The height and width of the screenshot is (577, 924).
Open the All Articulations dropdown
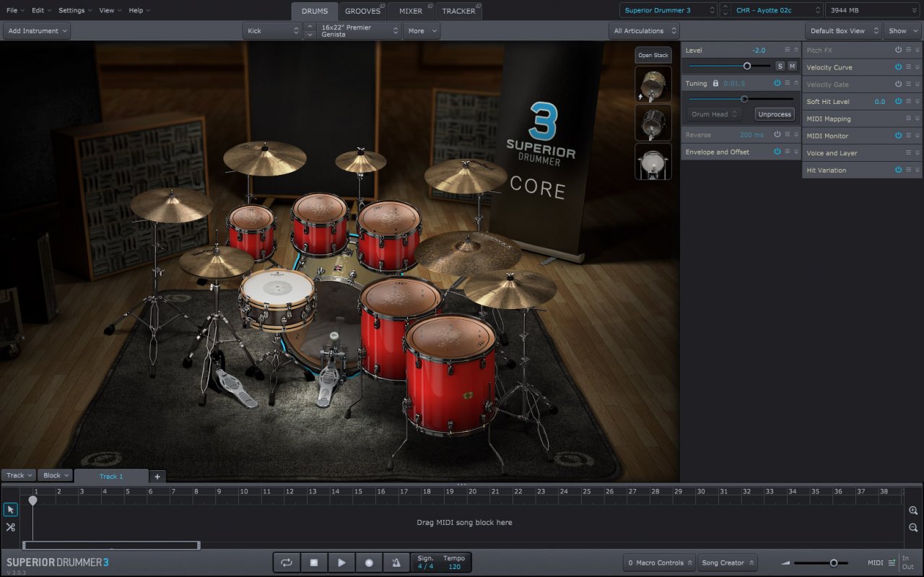point(644,30)
